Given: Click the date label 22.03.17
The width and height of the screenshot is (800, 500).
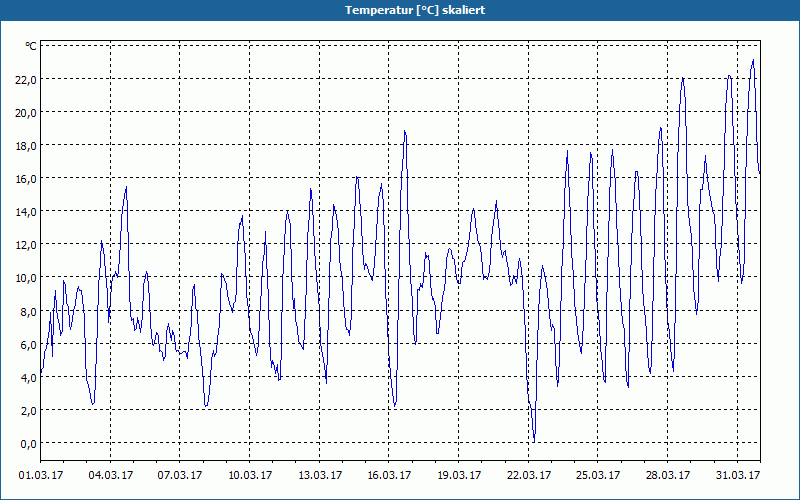Looking at the screenshot, I should [x=529, y=476].
